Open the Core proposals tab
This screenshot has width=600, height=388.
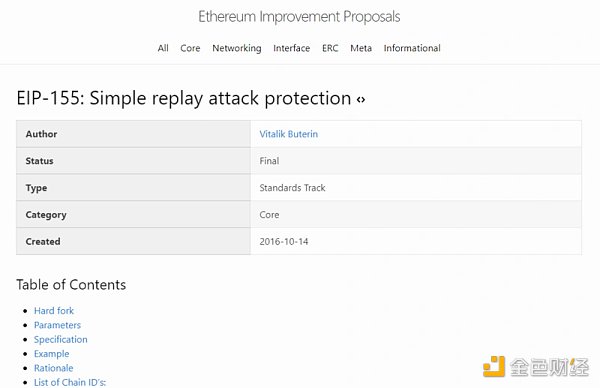point(190,48)
